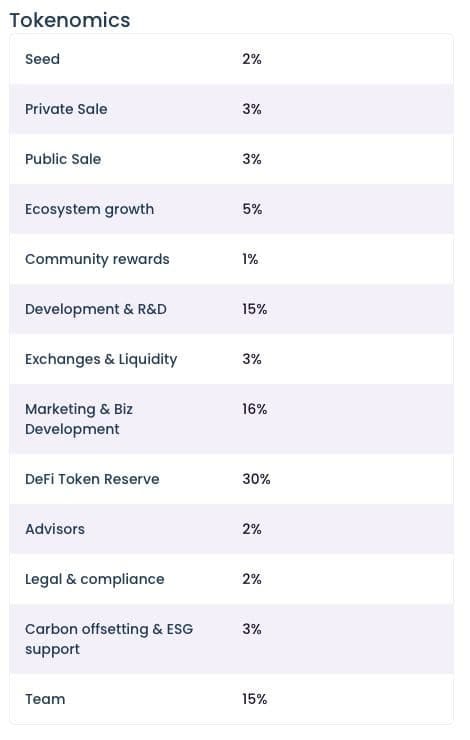Select the Community rewards label
The image size is (470, 740).
coord(97,260)
